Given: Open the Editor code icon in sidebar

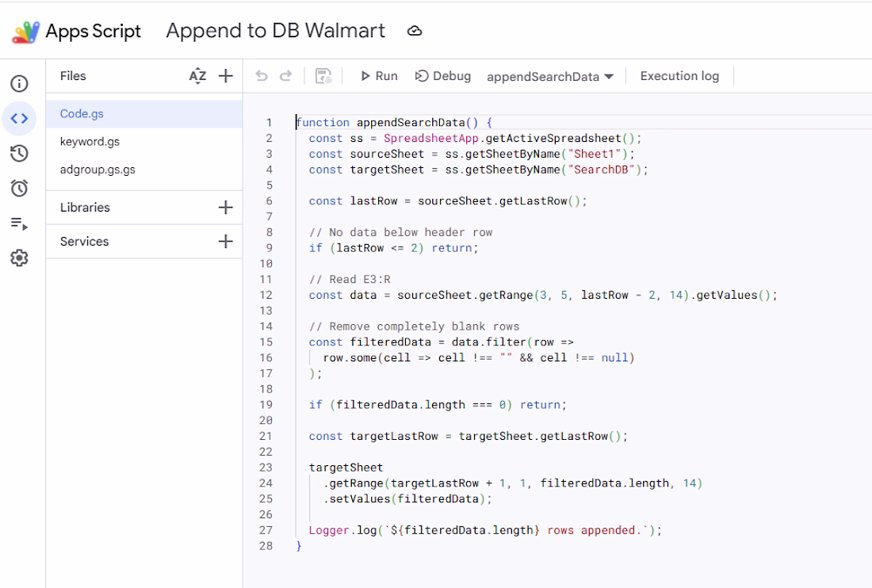Looking at the screenshot, I should (20, 118).
